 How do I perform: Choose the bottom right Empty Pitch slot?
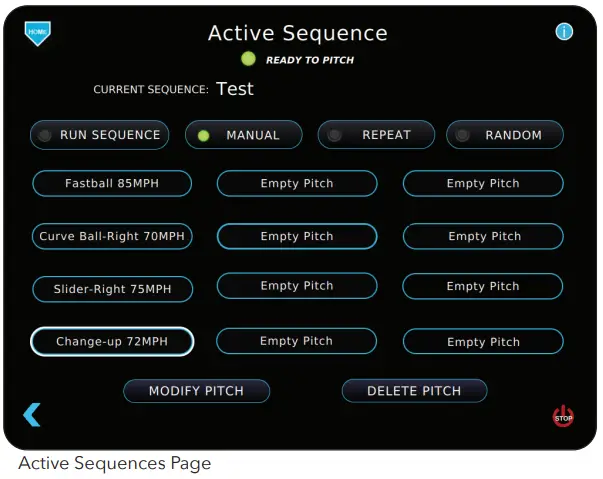tap(483, 342)
